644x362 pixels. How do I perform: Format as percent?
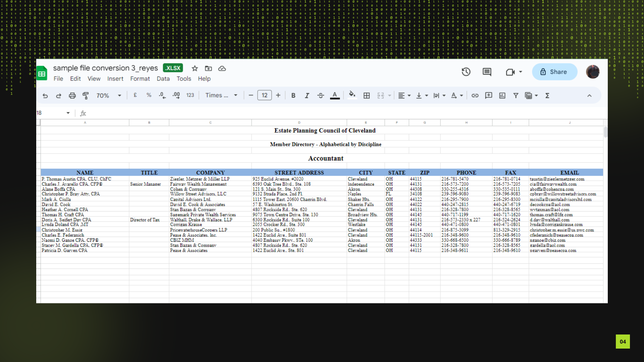(x=149, y=95)
